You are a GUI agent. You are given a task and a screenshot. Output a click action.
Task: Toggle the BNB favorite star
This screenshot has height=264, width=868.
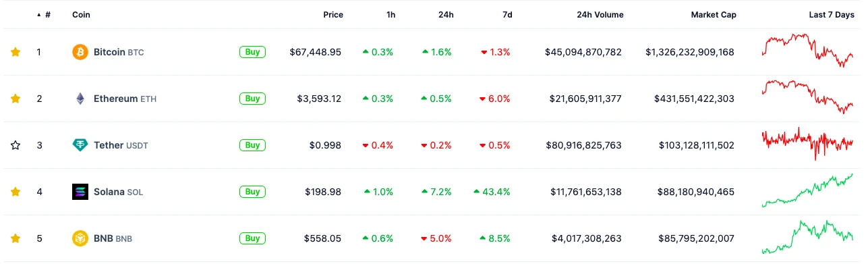16,238
